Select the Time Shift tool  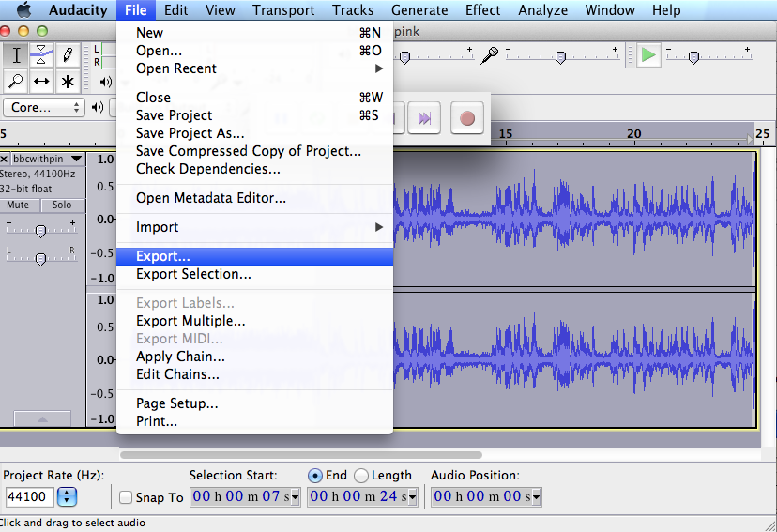41,82
